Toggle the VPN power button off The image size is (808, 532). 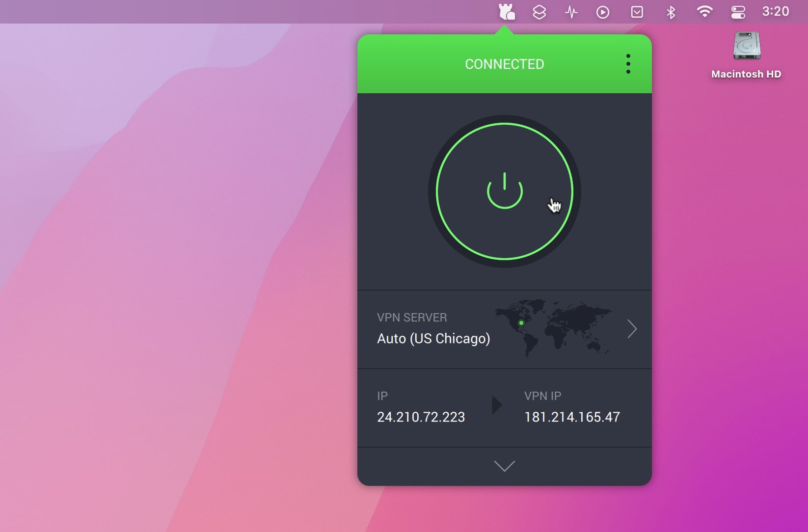[x=505, y=191]
